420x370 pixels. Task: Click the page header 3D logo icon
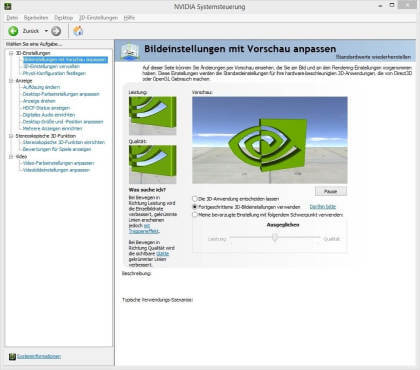click(130, 51)
